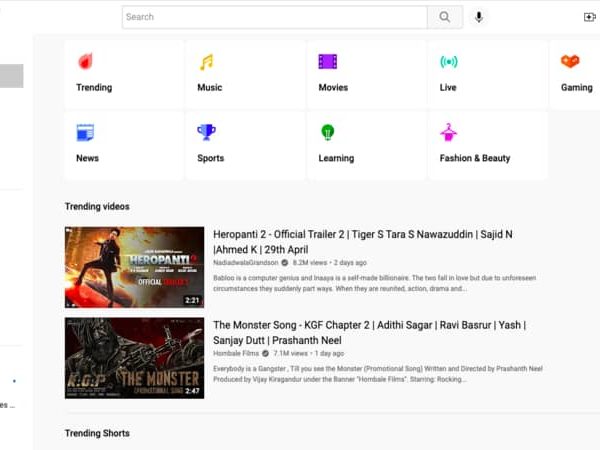Open the Trending category label
600x450 pixels.
click(94, 88)
